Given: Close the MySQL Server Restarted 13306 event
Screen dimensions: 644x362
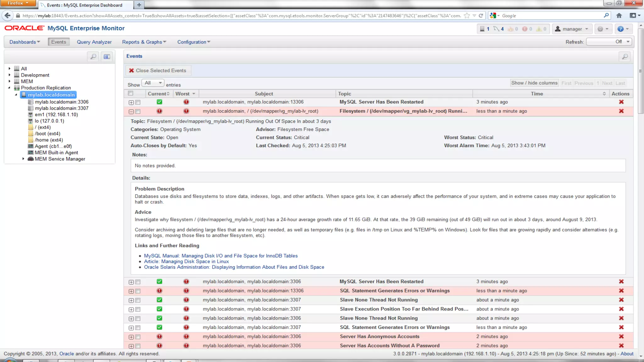Looking at the screenshot, I should (x=621, y=102).
